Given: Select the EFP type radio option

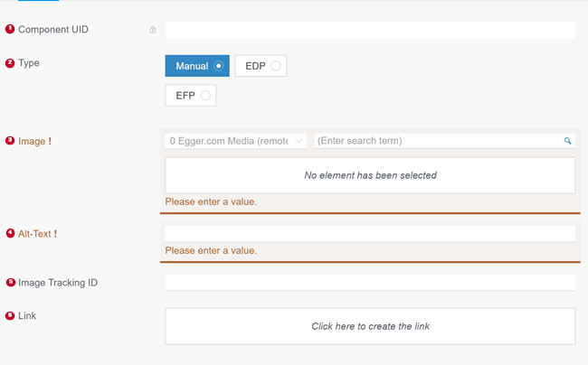Looking at the screenshot, I should [x=191, y=96].
